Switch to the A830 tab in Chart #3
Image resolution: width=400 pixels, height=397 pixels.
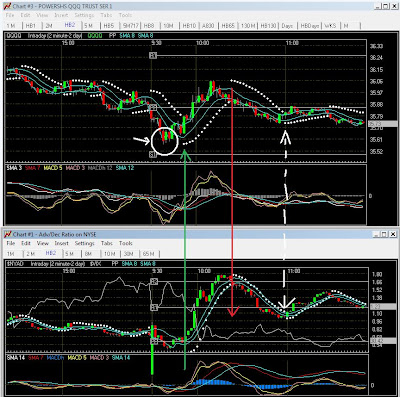[208, 26]
